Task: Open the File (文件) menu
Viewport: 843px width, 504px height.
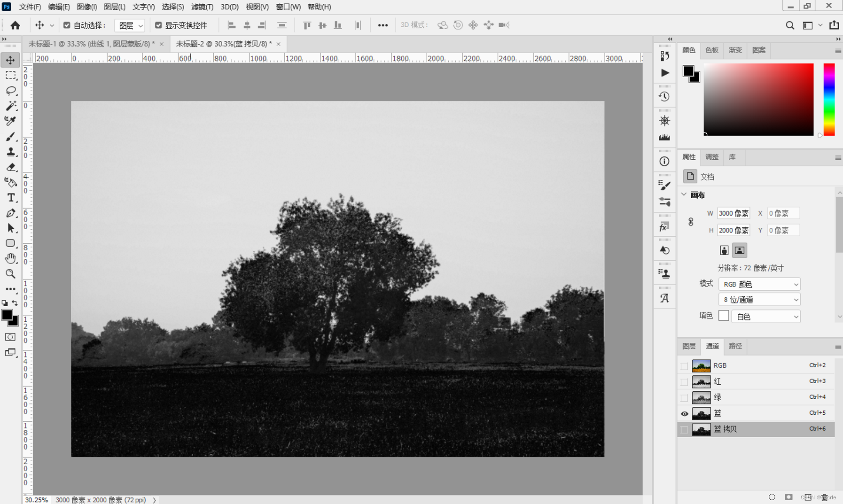Action: click(x=30, y=7)
